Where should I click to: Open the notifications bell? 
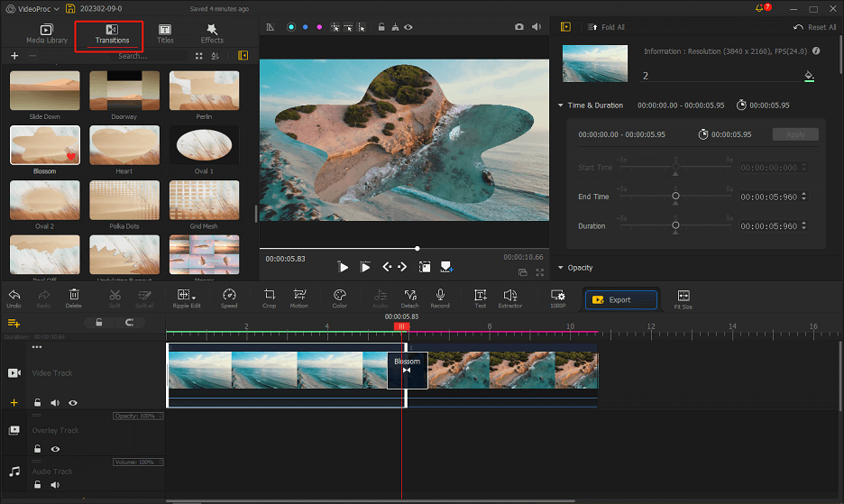[x=760, y=8]
